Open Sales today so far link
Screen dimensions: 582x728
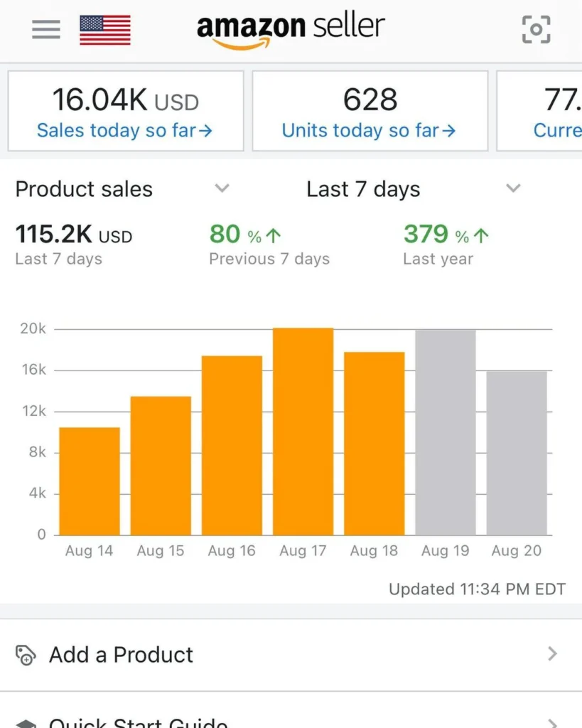tap(124, 131)
